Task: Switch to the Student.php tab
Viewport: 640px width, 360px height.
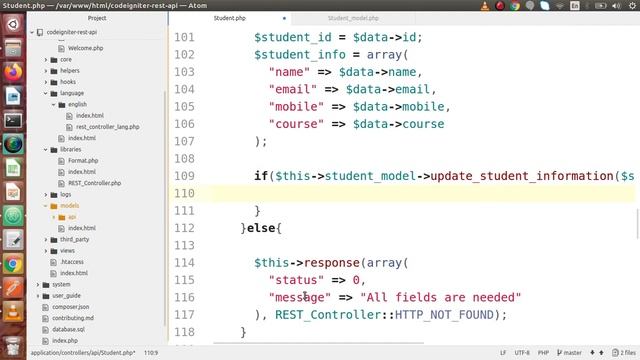Action: (x=230, y=18)
